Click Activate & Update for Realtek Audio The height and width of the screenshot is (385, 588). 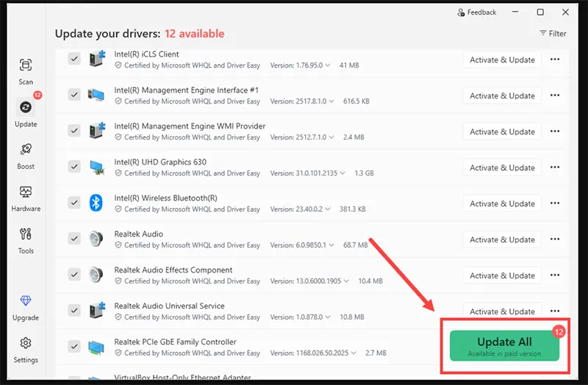(502, 240)
